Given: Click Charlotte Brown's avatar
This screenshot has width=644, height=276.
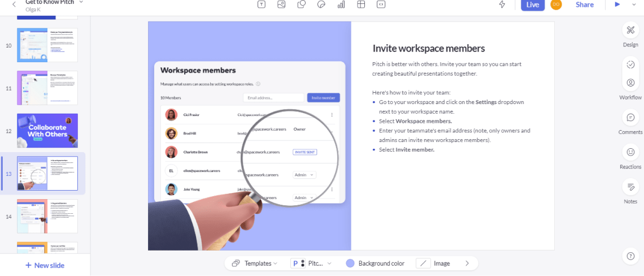Looking at the screenshot, I should pyautogui.click(x=171, y=152).
